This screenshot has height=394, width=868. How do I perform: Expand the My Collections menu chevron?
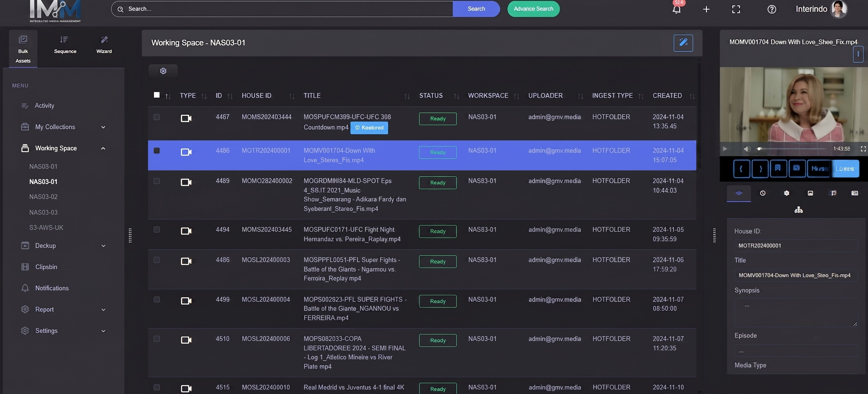pos(103,127)
